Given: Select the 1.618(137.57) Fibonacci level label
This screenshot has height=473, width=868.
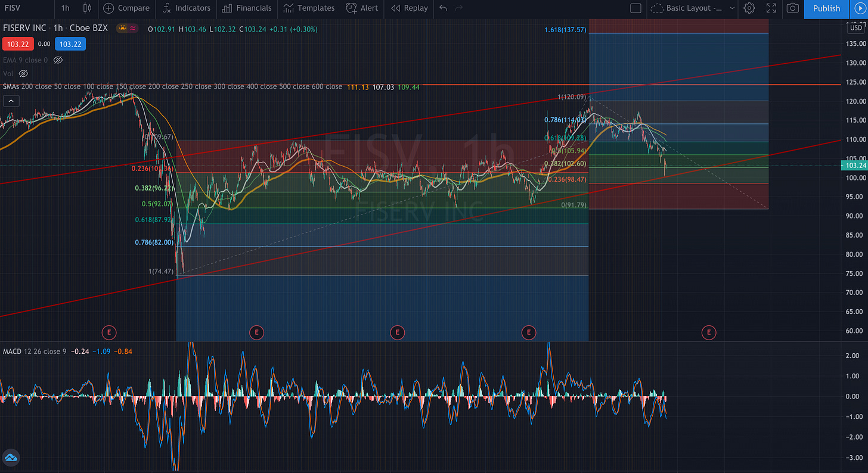Looking at the screenshot, I should click(565, 29).
